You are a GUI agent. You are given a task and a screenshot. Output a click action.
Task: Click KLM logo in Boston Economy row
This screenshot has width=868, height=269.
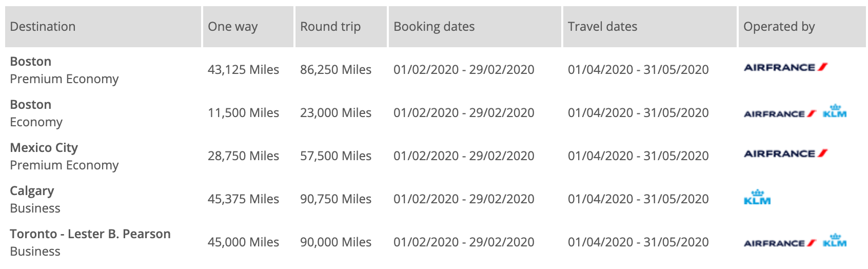[x=835, y=112]
